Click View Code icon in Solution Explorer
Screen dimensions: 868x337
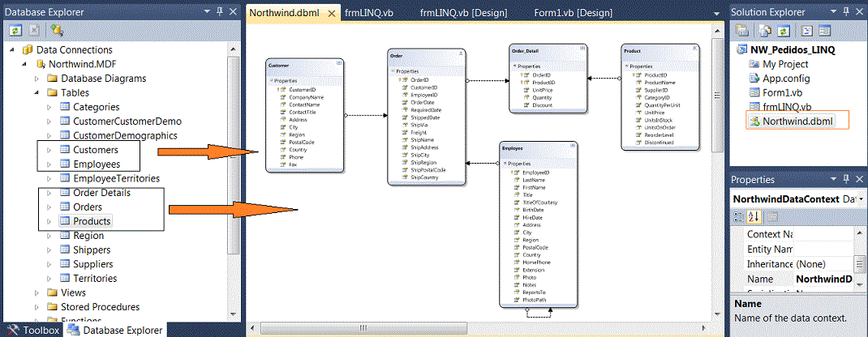[x=806, y=31]
